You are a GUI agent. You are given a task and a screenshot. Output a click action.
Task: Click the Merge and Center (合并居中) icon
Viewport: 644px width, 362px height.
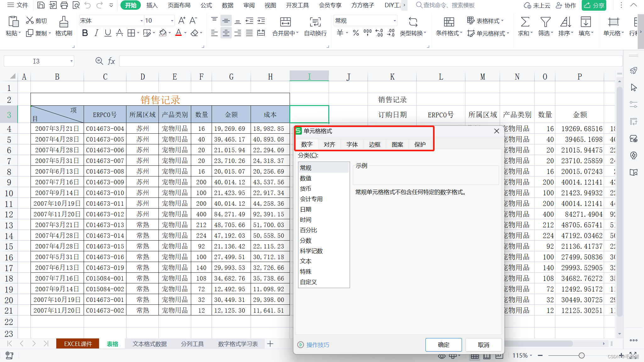tap(285, 22)
